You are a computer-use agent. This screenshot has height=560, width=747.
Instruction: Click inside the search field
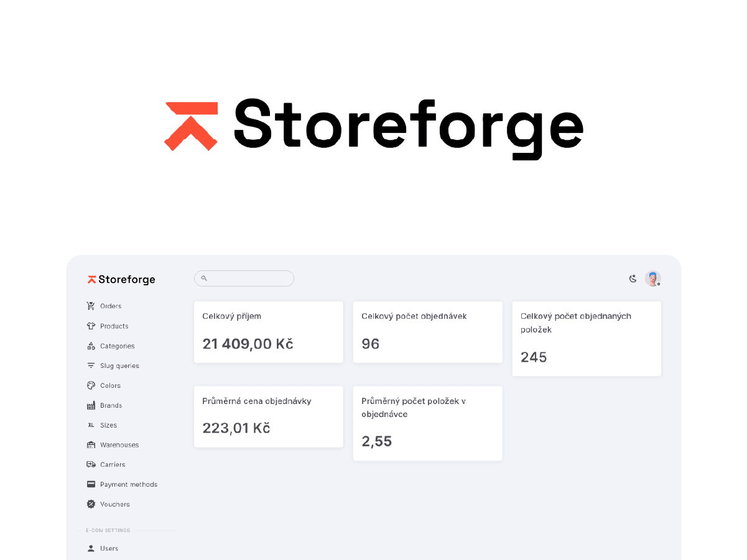pyautogui.click(x=244, y=278)
